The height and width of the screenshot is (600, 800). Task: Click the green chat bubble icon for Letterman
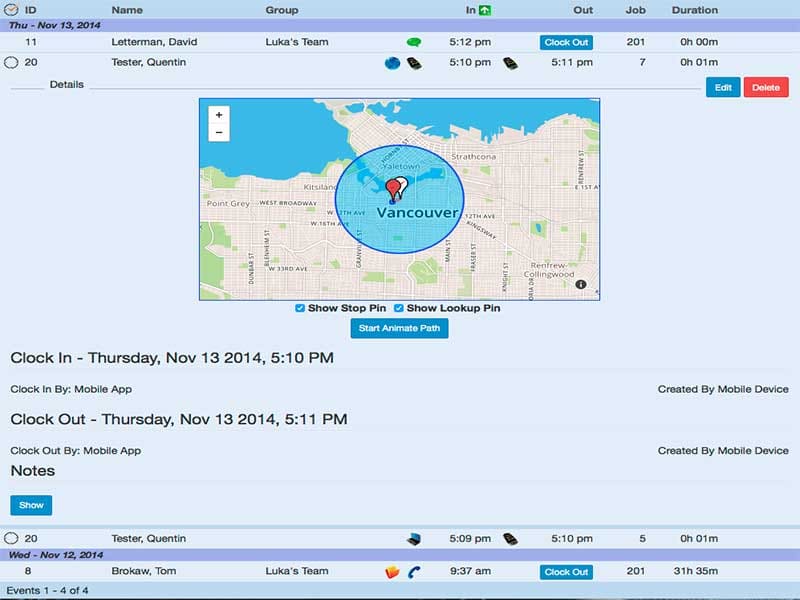tap(414, 43)
